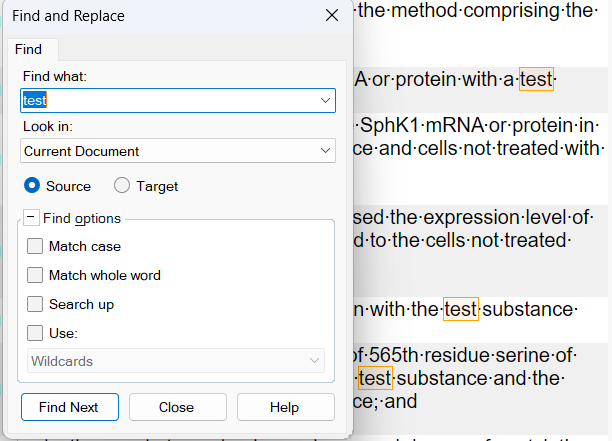Click highlighted 'test' after 'protein with a'
Viewport: 612px width, 441px height.
point(536,79)
